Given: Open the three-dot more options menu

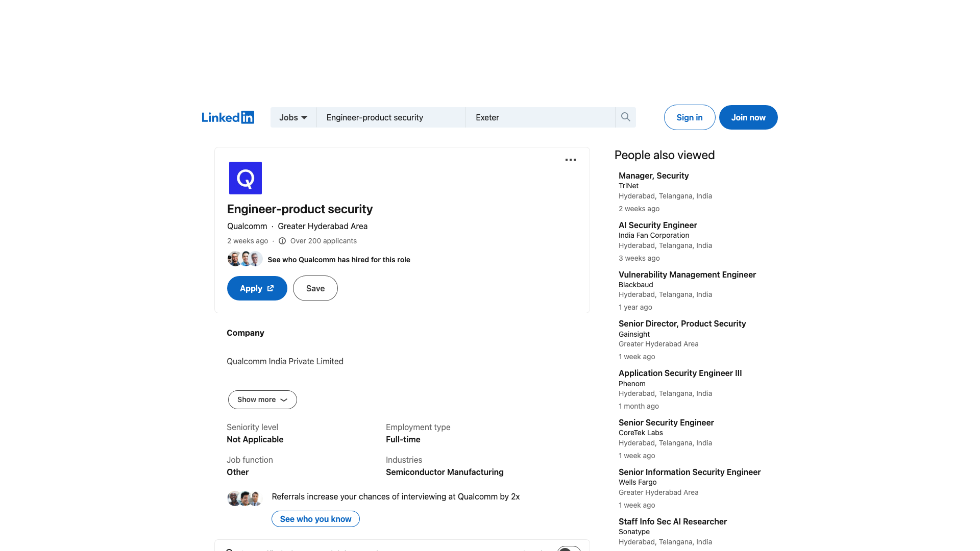Looking at the screenshot, I should coord(571,160).
